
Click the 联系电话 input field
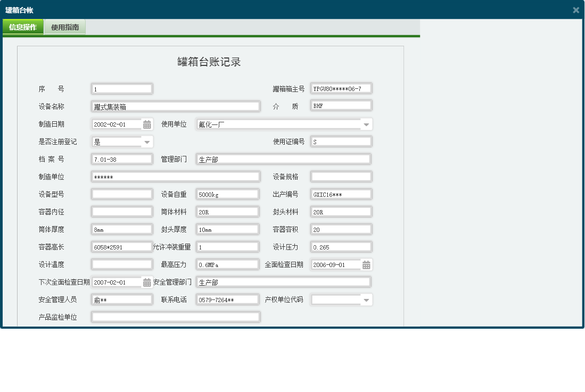tap(227, 299)
